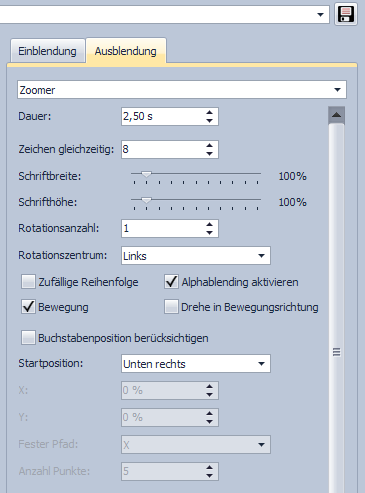The image size is (365, 493).
Task: Open the Rotationszentrum Links dropdown
Action: [x=196, y=256]
